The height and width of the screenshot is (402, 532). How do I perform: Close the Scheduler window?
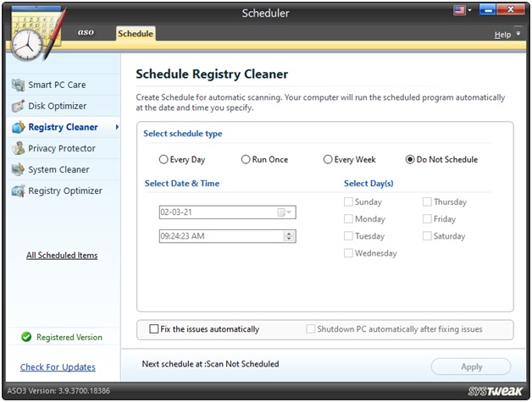pos(511,9)
